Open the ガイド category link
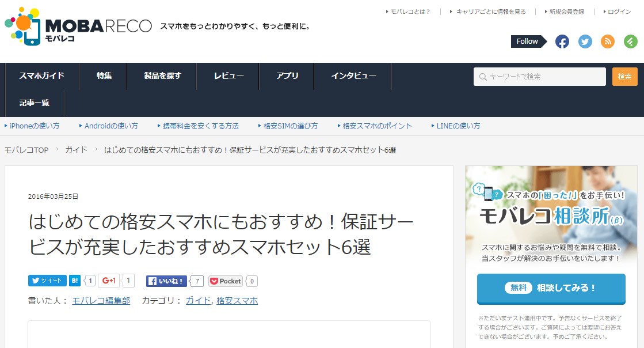 pyautogui.click(x=198, y=301)
